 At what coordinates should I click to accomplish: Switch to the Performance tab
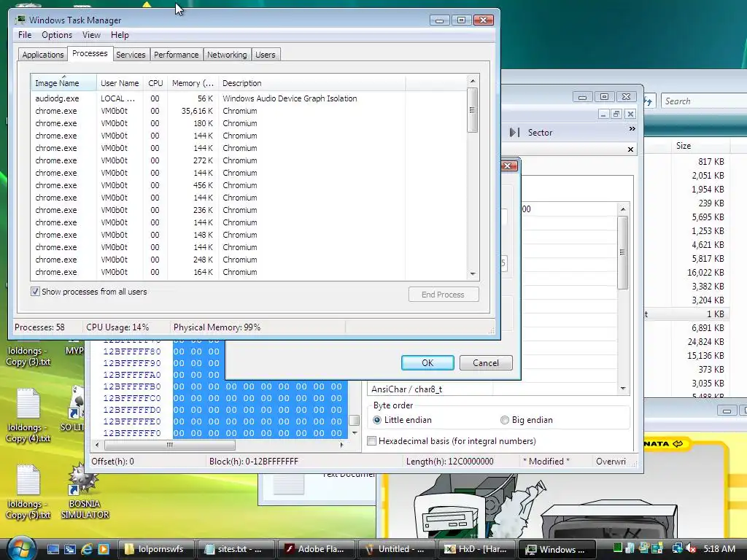[x=177, y=55]
